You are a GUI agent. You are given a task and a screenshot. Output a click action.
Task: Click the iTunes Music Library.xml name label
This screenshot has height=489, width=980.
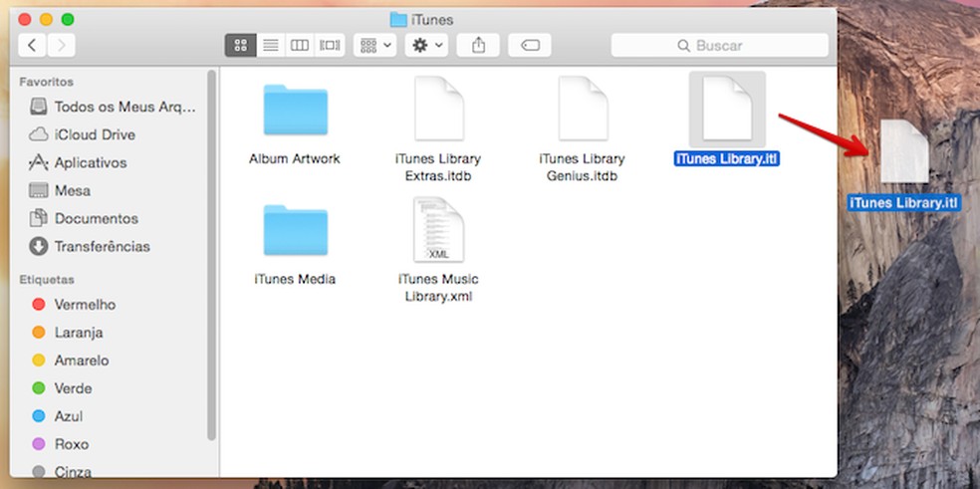(x=438, y=288)
